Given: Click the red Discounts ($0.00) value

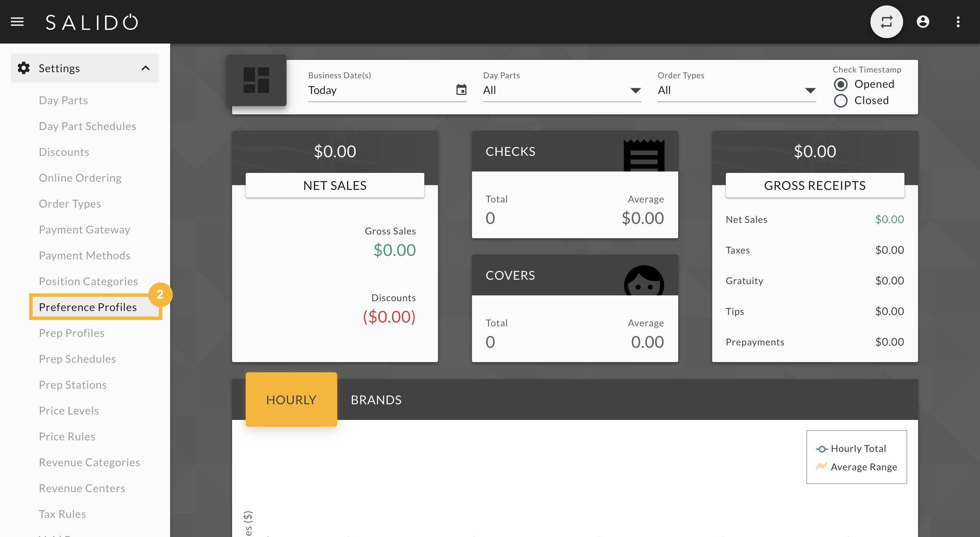Looking at the screenshot, I should [x=389, y=316].
